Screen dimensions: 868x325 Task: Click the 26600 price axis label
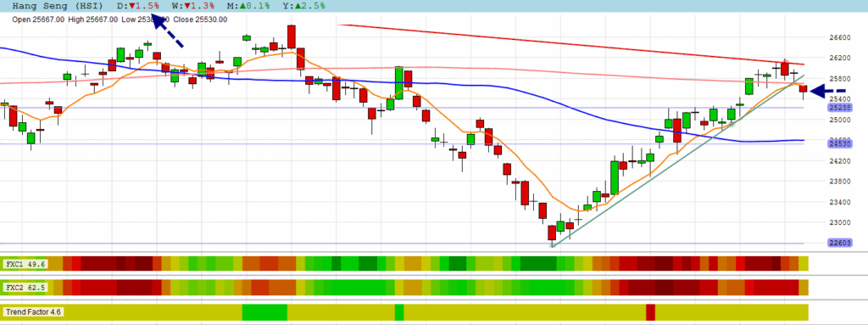840,37
